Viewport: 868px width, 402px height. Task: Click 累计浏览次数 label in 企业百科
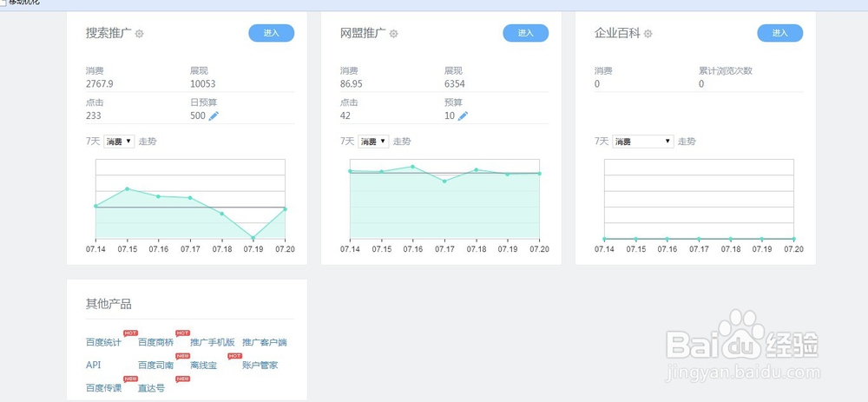[725, 71]
